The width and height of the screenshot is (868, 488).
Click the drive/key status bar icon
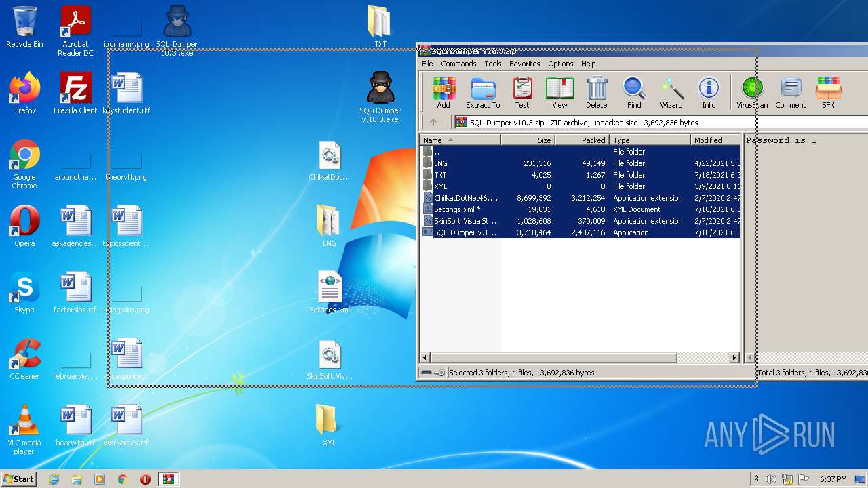tap(432, 373)
